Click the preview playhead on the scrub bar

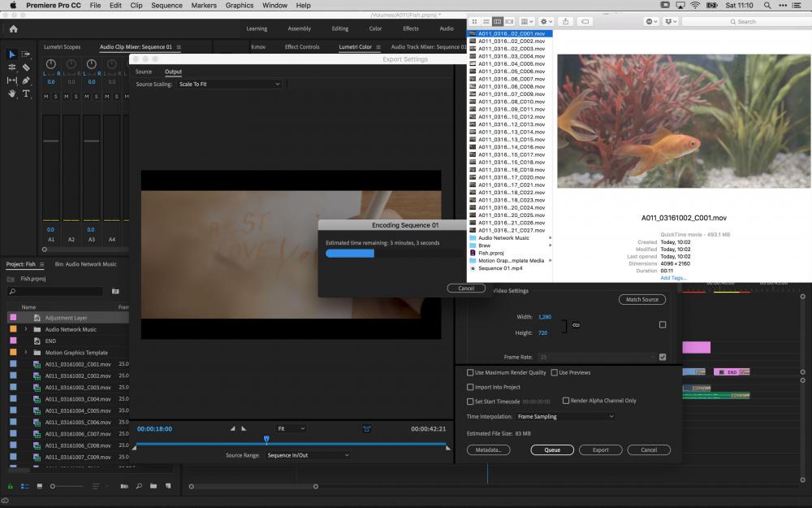coord(266,440)
